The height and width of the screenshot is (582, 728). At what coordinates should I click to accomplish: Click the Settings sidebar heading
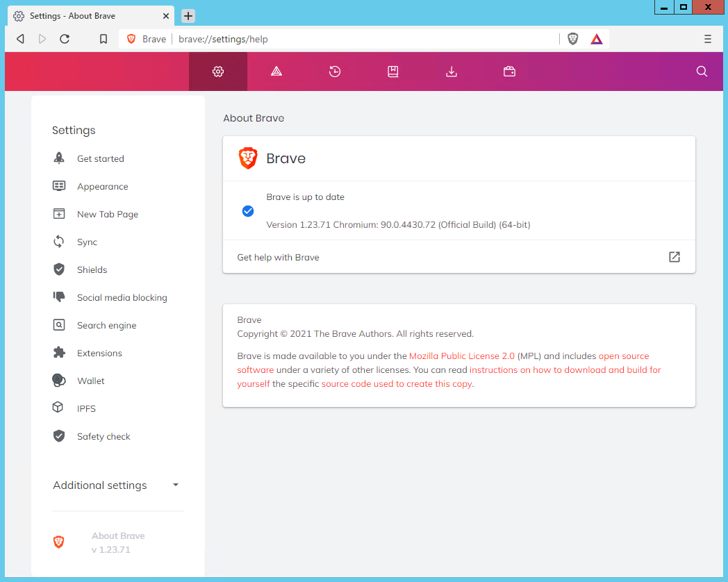(74, 131)
